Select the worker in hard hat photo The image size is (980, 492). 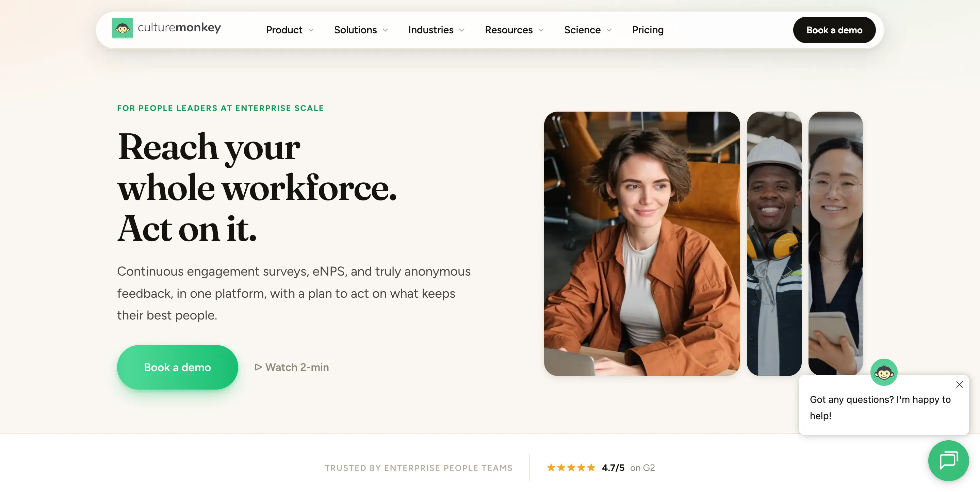[774, 244]
